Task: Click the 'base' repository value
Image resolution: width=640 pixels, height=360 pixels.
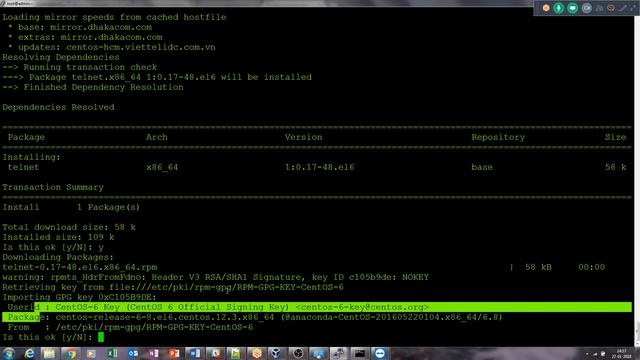Action: coord(482,167)
